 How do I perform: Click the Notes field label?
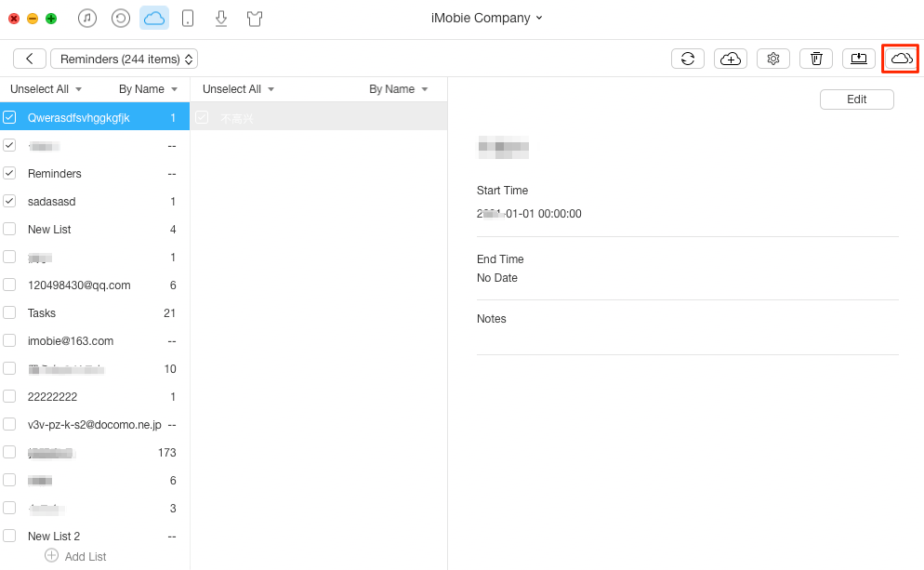coord(491,319)
